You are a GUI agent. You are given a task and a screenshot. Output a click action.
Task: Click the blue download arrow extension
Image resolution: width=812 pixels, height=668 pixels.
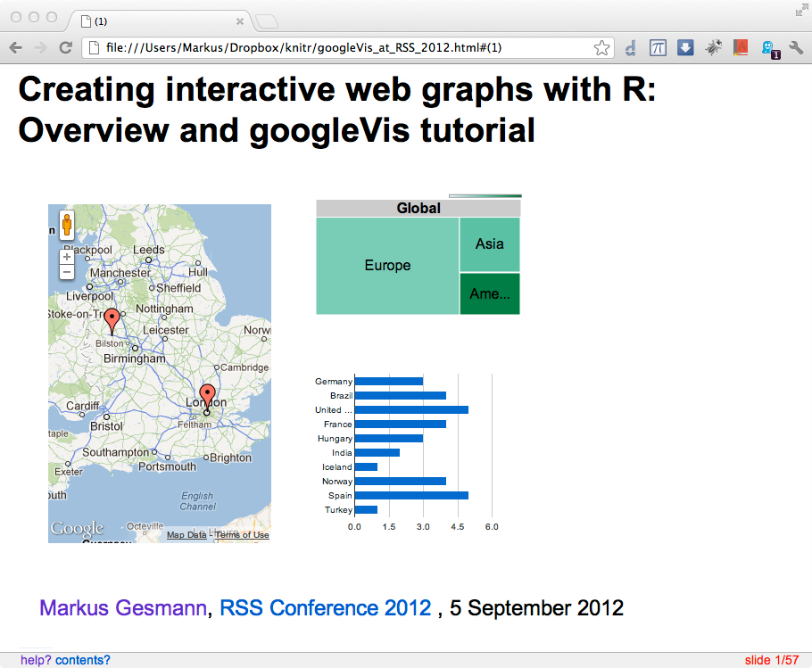(685, 48)
